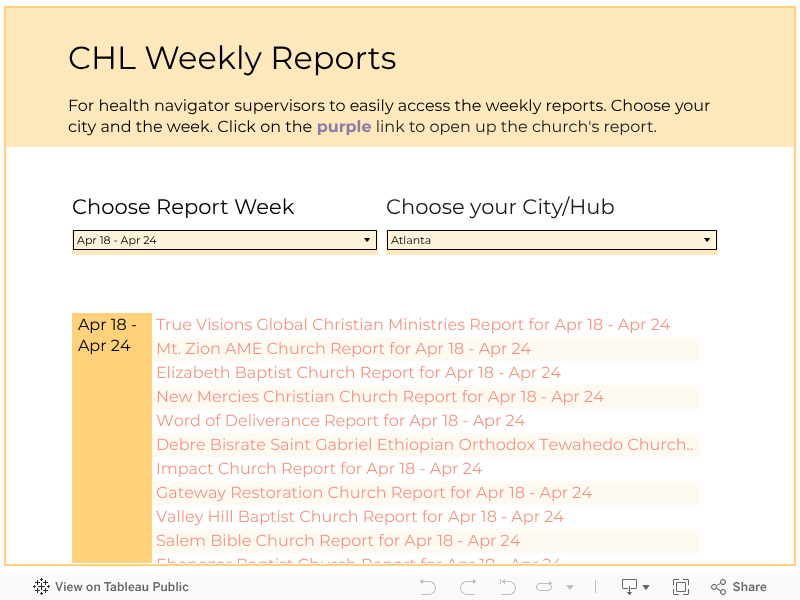Viewport: 800px width, 600px height.
Task: Open the Choose Report Week dropdown
Action: click(x=224, y=240)
